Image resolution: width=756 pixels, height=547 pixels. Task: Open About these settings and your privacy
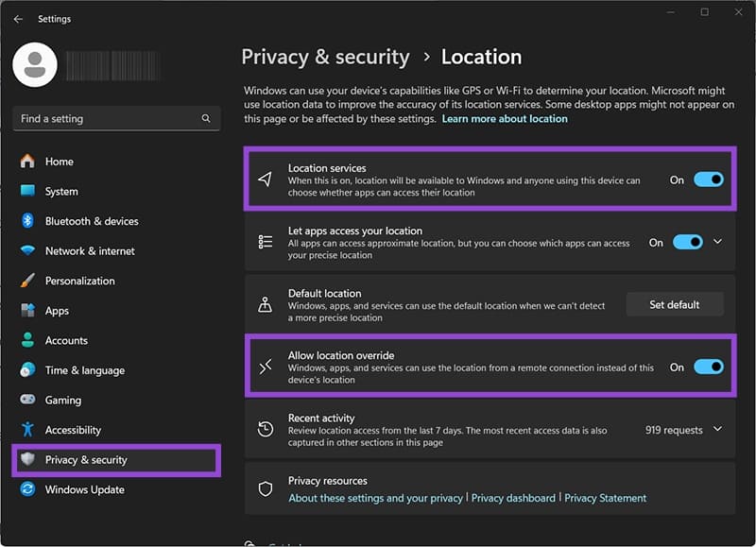pyautogui.click(x=375, y=498)
